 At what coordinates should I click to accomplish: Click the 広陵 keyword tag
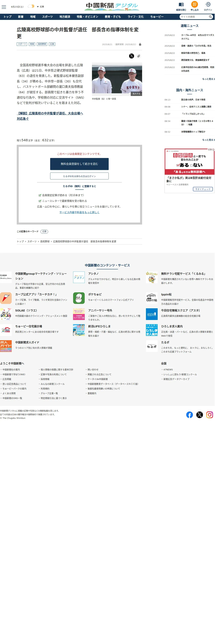click(x=44, y=232)
